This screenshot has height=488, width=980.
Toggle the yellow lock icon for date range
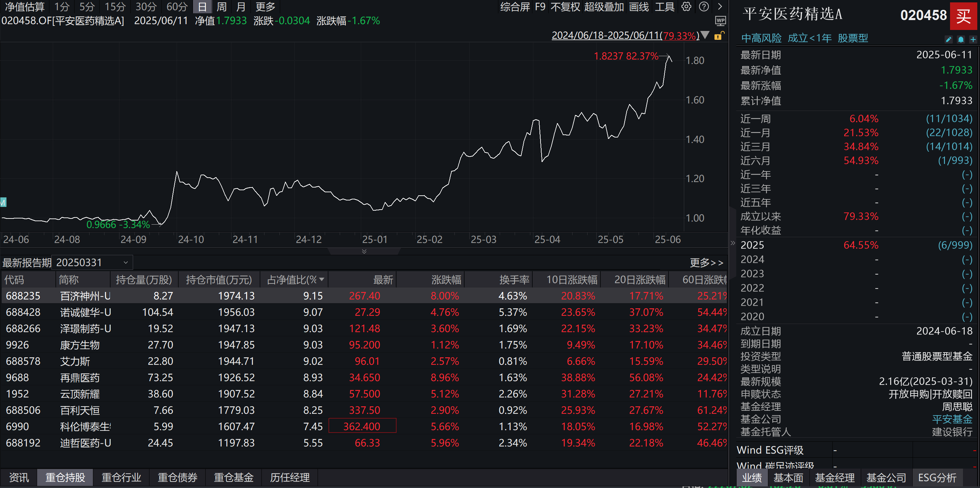click(x=719, y=36)
